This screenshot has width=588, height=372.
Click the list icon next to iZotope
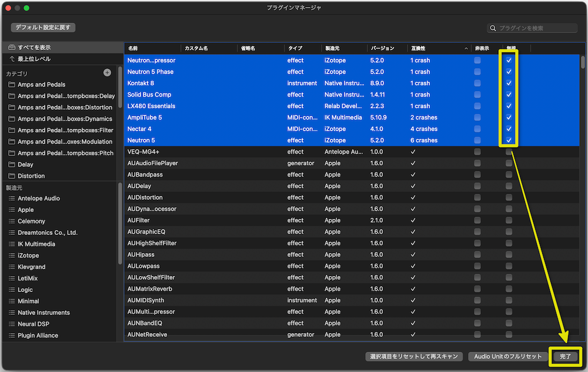(12, 255)
